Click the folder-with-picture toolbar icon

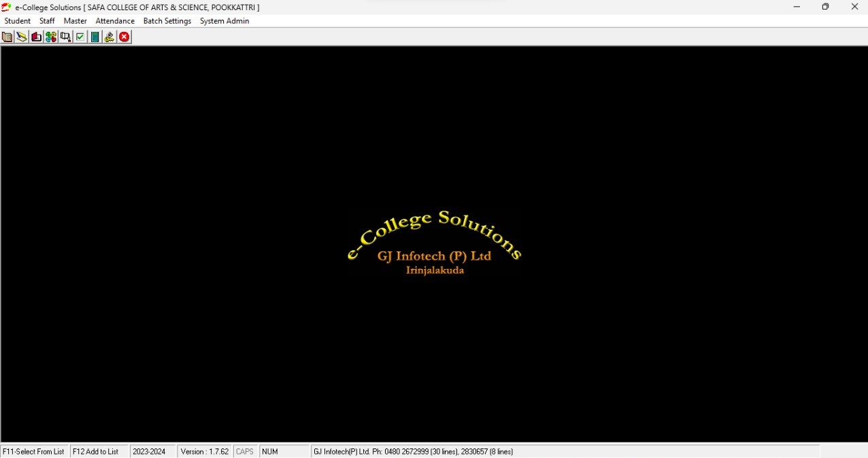[7, 37]
